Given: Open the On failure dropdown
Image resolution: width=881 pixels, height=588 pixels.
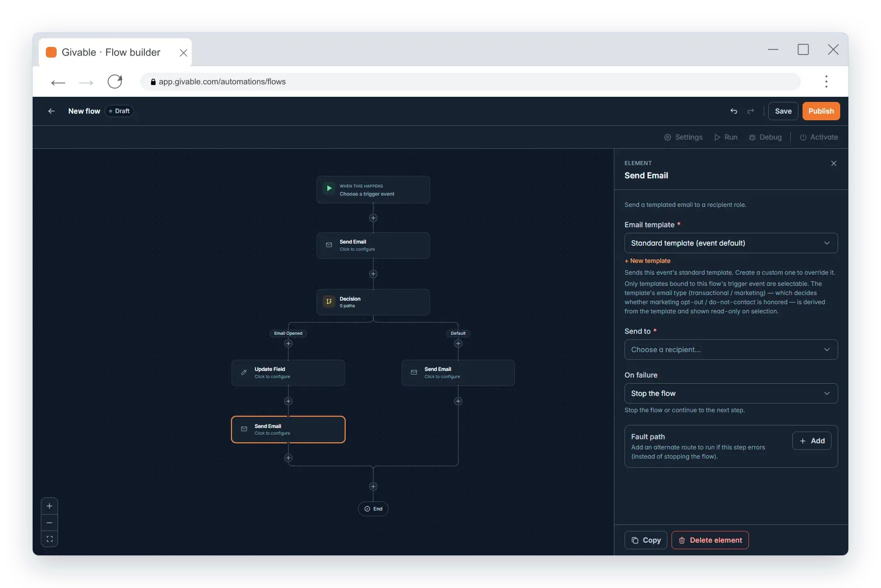Looking at the screenshot, I should coord(731,393).
